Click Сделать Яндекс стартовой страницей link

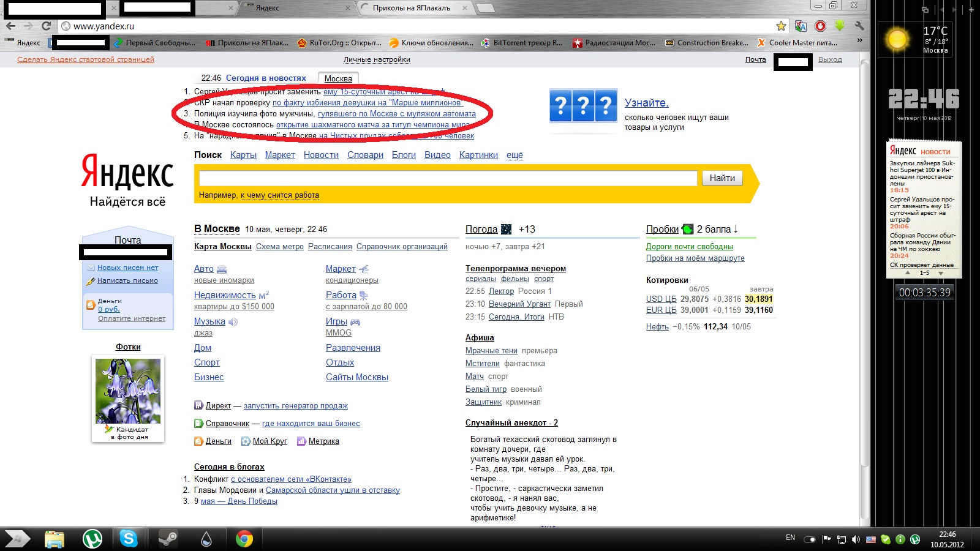(x=86, y=59)
